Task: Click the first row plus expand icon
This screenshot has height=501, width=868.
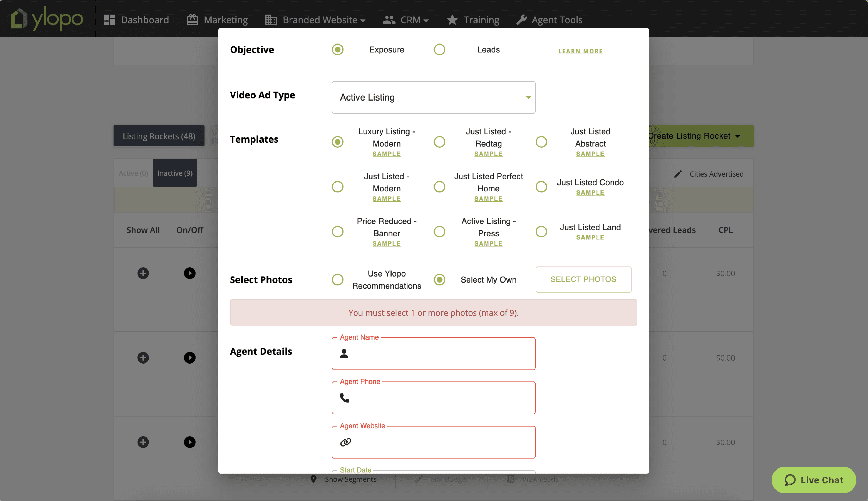Action: [x=143, y=273]
